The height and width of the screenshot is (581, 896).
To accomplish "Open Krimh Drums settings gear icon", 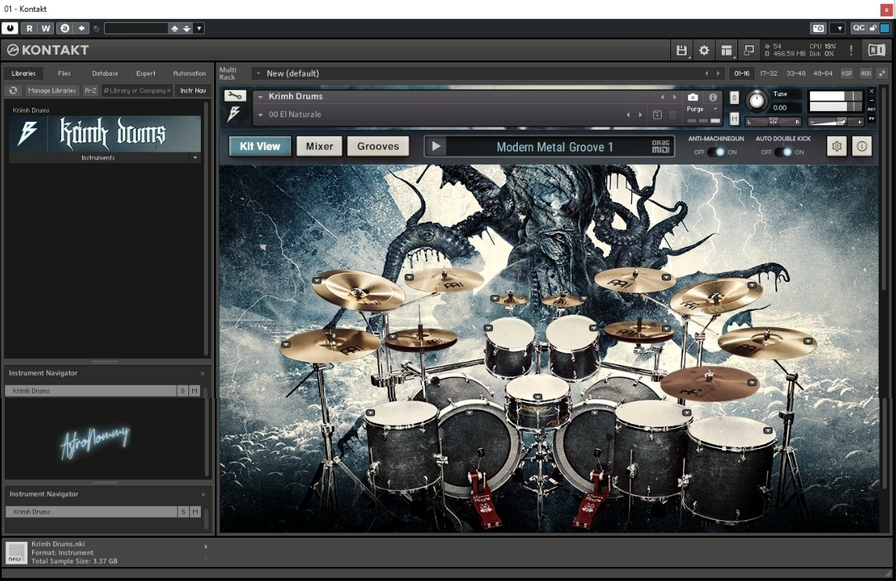I will pos(837,146).
